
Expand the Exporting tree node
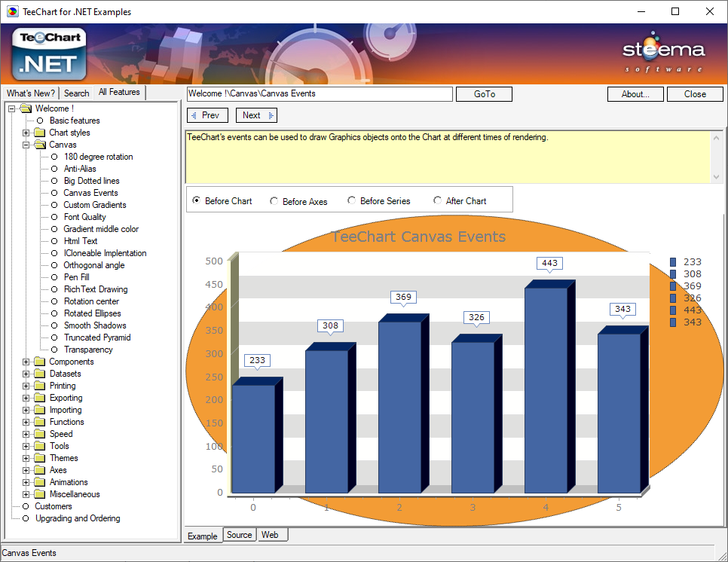click(x=26, y=399)
